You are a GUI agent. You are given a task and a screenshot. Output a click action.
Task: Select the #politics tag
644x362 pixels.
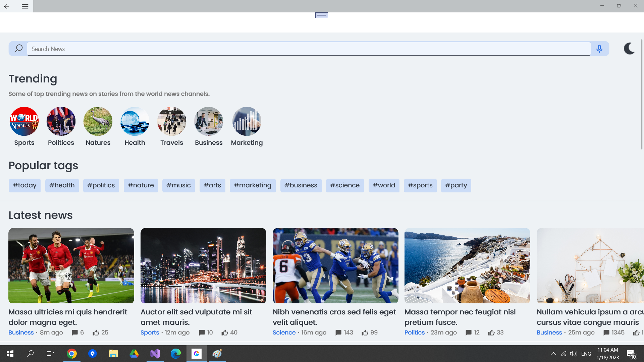[x=101, y=185]
